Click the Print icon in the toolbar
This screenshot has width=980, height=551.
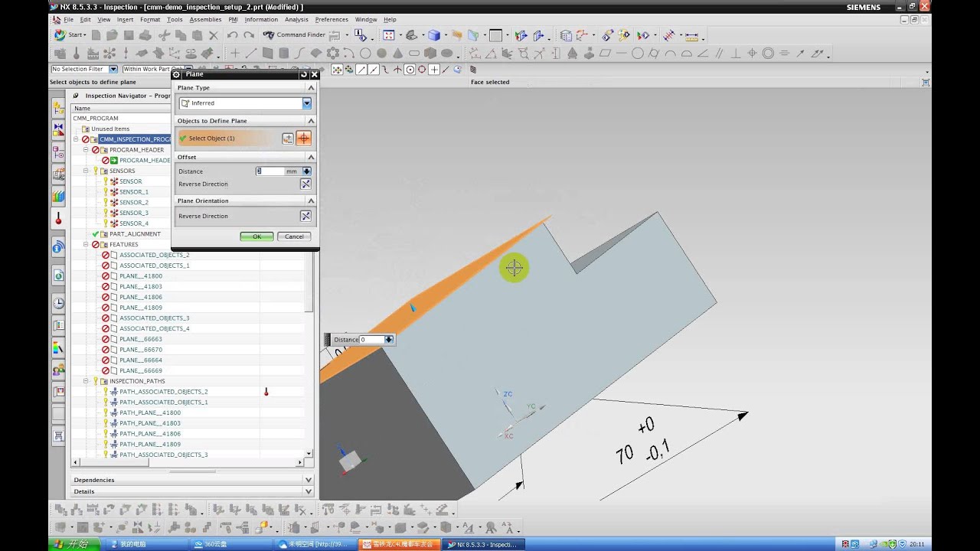pyautogui.click(x=145, y=35)
